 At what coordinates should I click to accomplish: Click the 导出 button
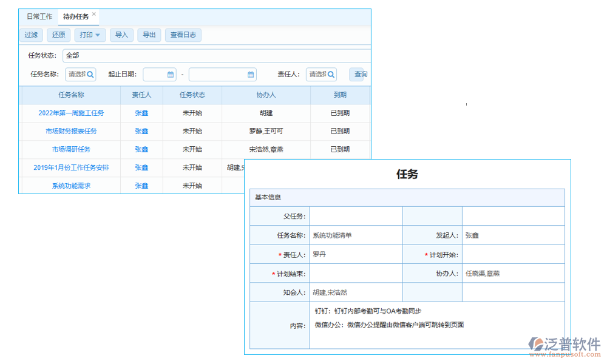(x=149, y=35)
